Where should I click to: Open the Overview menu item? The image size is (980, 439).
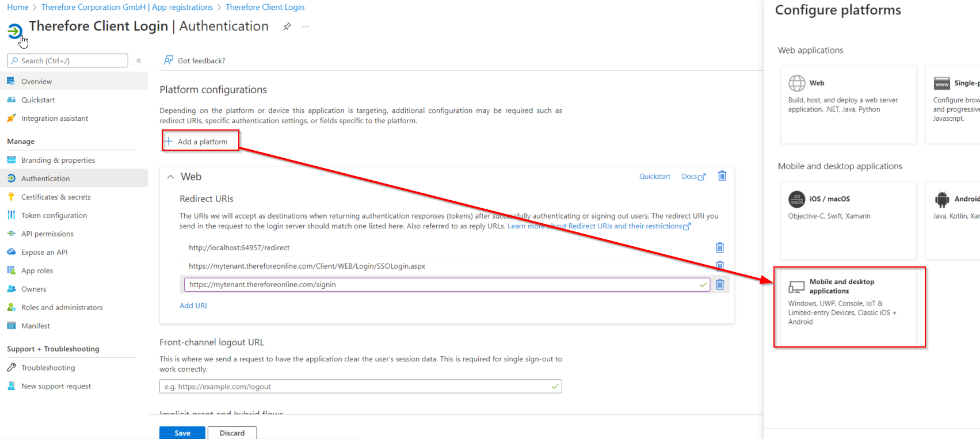point(74,81)
